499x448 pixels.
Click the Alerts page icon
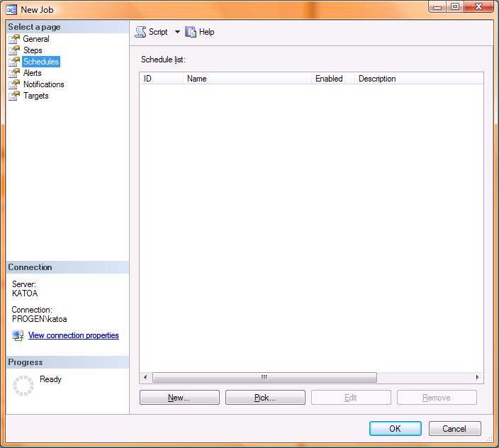14,73
